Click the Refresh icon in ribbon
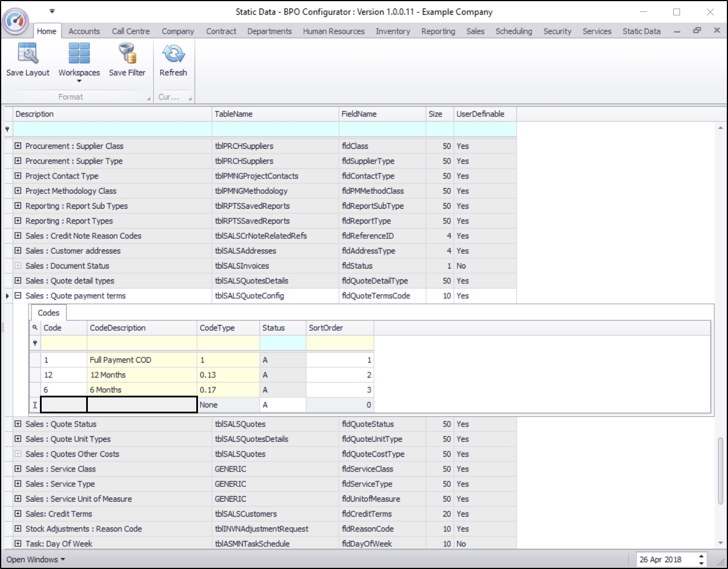Image resolution: width=728 pixels, height=569 pixels. (173, 54)
